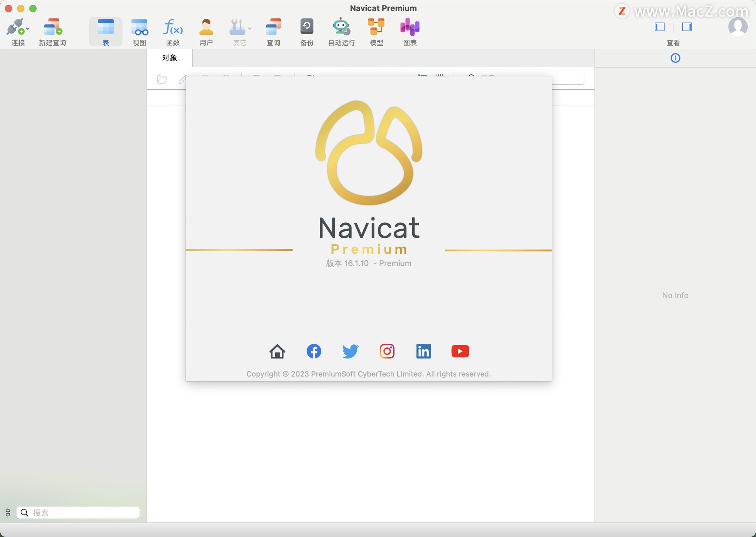Open the 查询 queries icon
The width and height of the screenshot is (756, 537).
coord(273,27)
